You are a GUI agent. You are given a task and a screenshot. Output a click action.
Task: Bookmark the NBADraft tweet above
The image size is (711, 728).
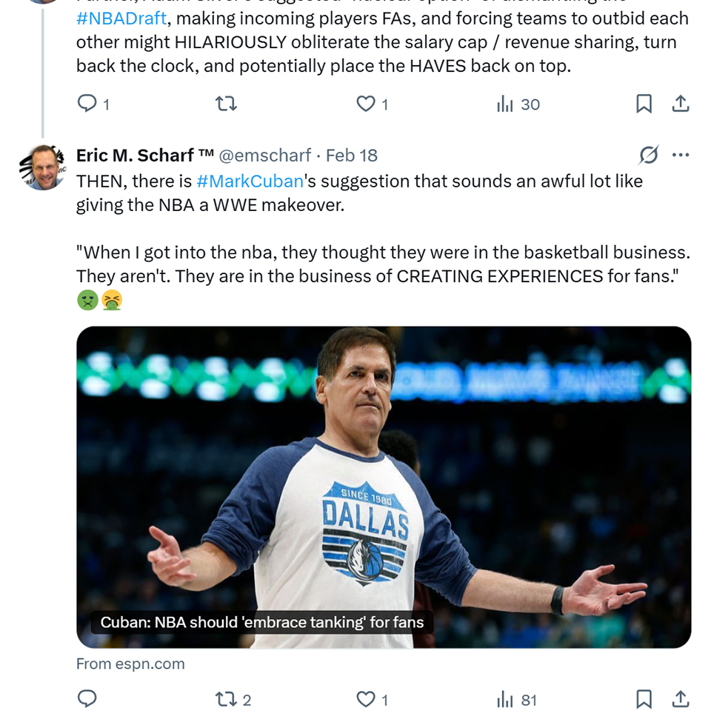pos(644,104)
